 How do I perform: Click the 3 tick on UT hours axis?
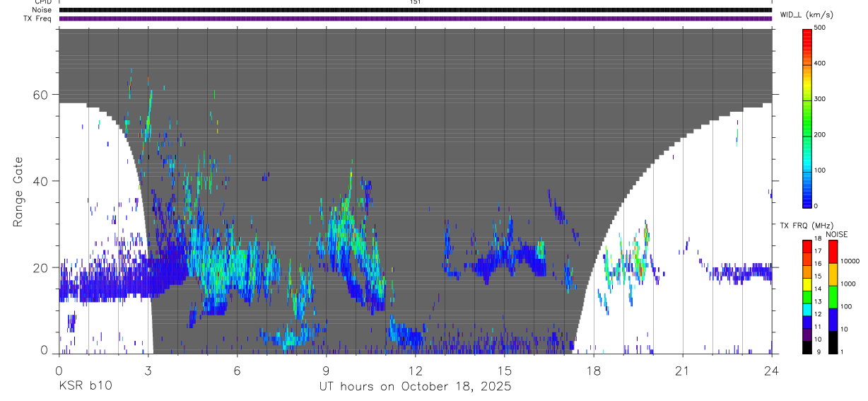(148, 370)
